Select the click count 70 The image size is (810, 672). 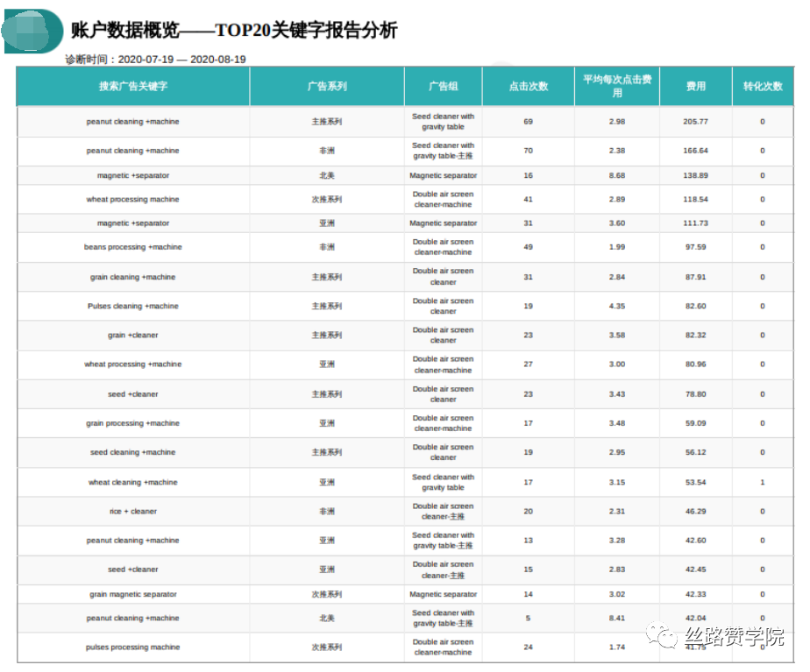528,151
